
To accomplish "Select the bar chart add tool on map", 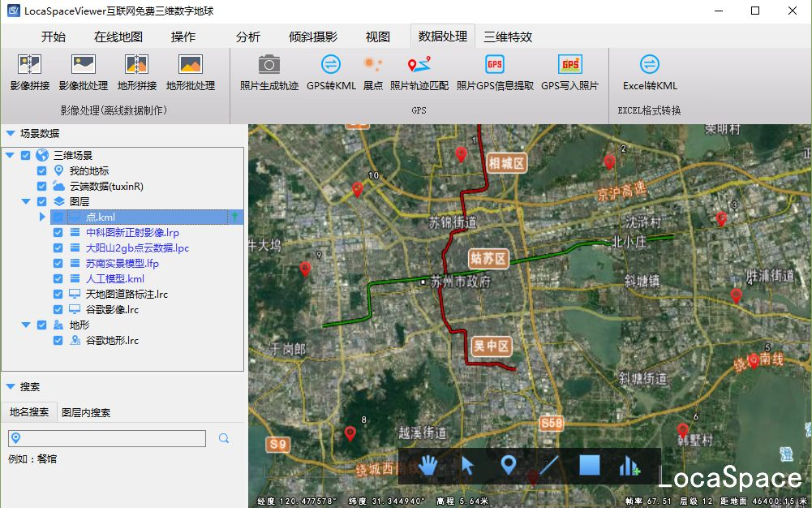I will [x=629, y=466].
